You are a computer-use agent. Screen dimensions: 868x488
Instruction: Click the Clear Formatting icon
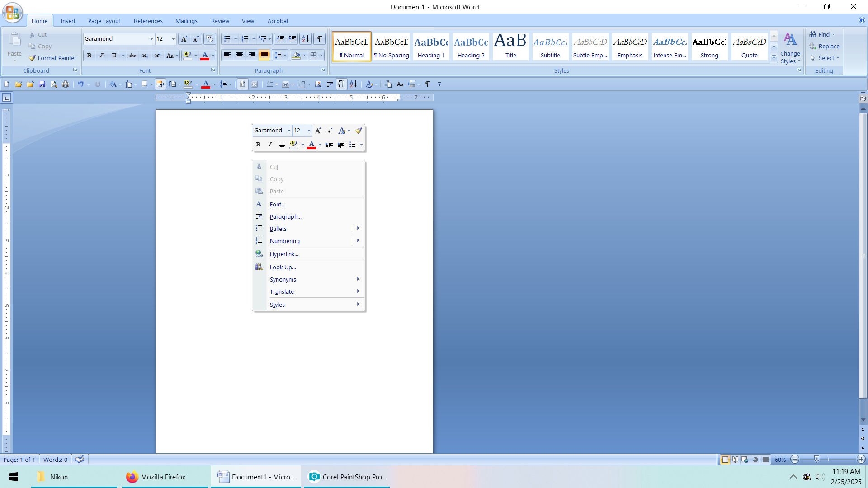[x=209, y=39]
